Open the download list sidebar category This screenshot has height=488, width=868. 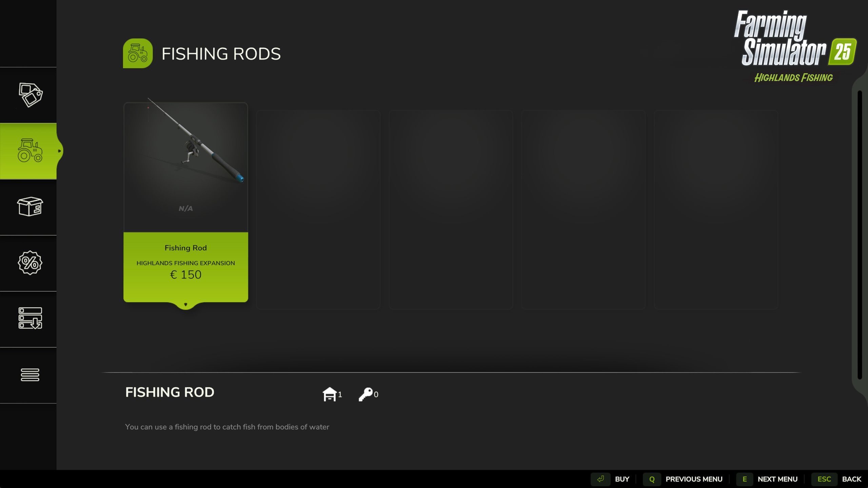(x=30, y=319)
